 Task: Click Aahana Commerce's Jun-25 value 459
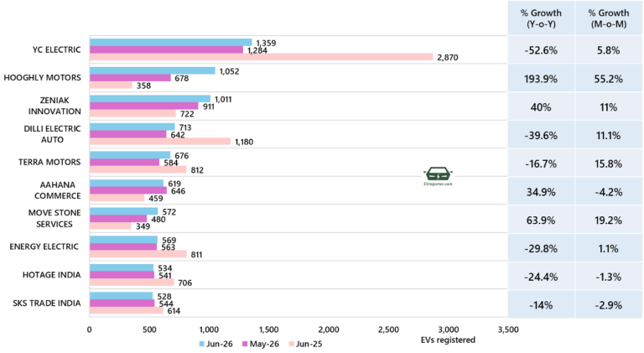pos(156,199)
